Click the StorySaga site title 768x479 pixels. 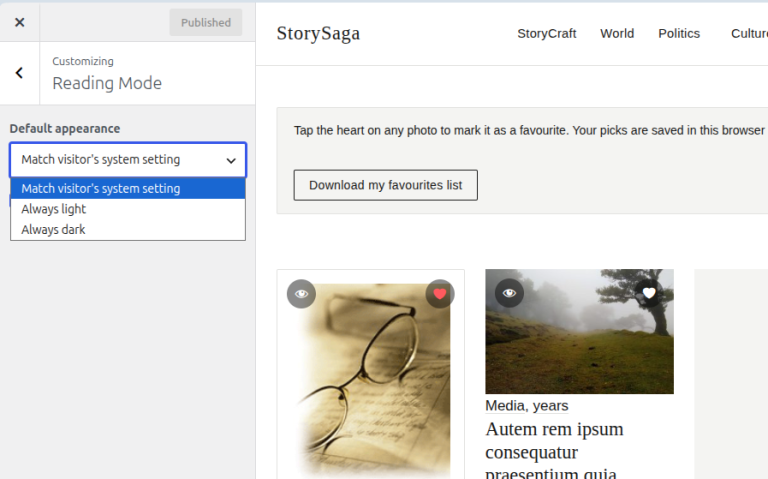point(318,33)
